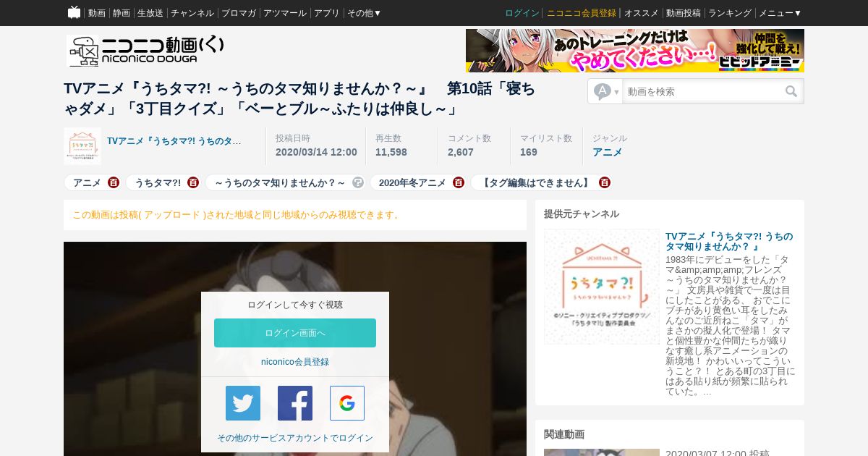Screen dimensions: 868x456
Task: Click the channel icon beside the uploader name
Action: (x=82, y=146)
